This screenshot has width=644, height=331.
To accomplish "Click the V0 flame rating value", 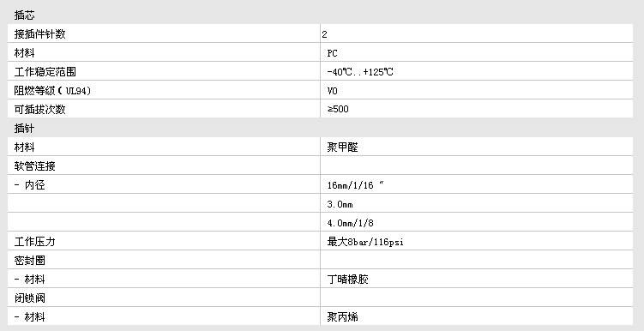I will pos(332,91).
